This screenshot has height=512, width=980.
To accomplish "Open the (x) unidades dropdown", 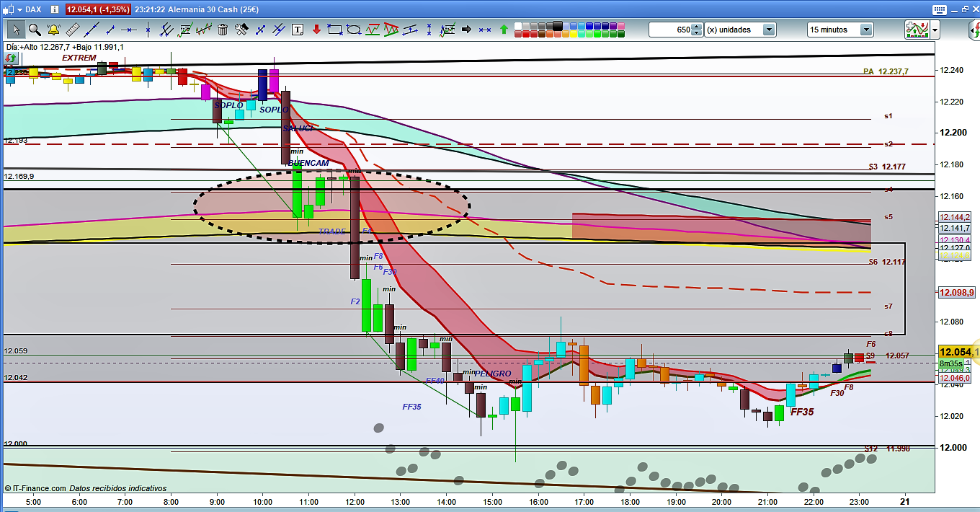I will coord(769,30).
